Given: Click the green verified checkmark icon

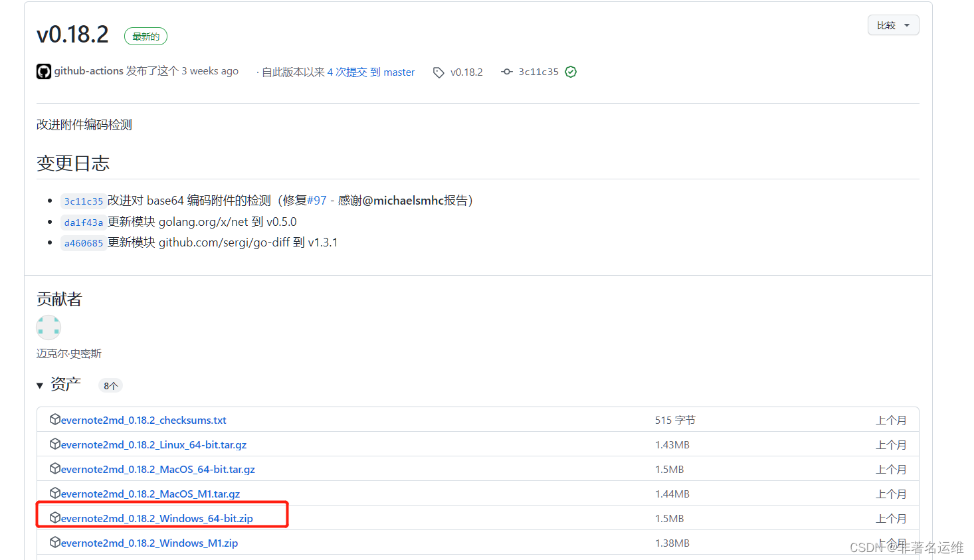Looking at the screenshot, I should [571, 72].
